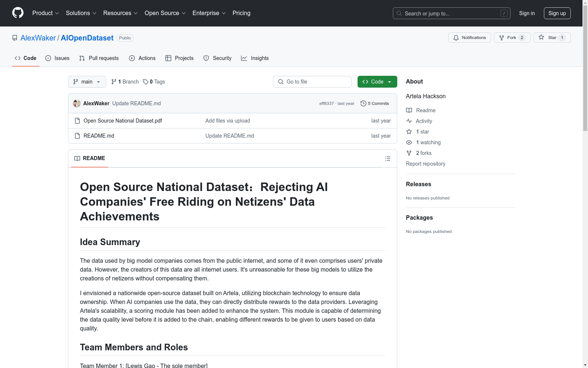Click the eye icon beside 1 watching
Screen dimensions: 588x368
click(409, 142)
